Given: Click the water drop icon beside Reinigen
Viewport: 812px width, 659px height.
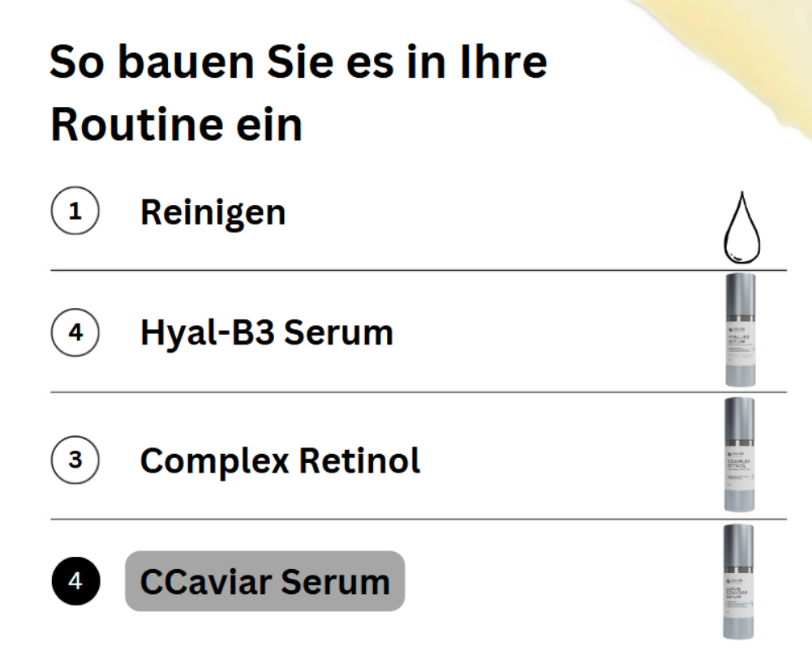Looking at the screenshot, I should (x=742, y=230).
